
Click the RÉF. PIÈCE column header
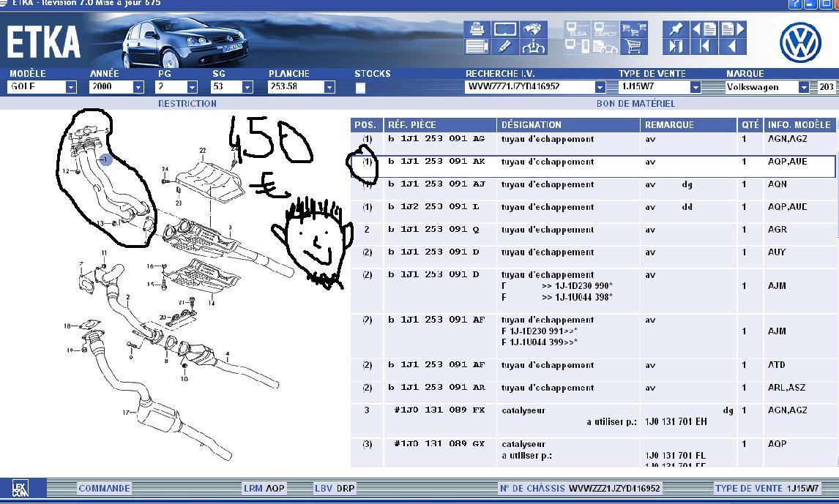click(439, 124)
